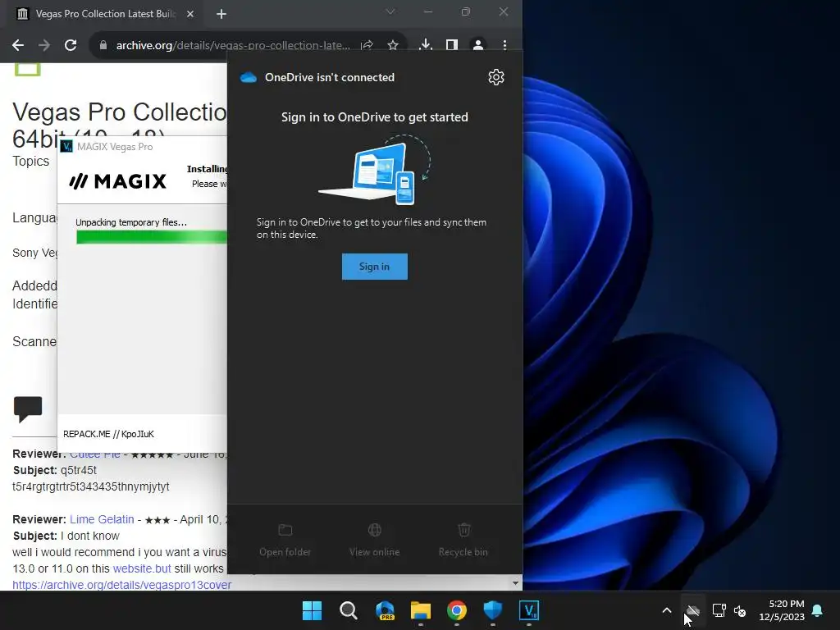
Task: Open a new Chrome tab
Action: [221, 14]
